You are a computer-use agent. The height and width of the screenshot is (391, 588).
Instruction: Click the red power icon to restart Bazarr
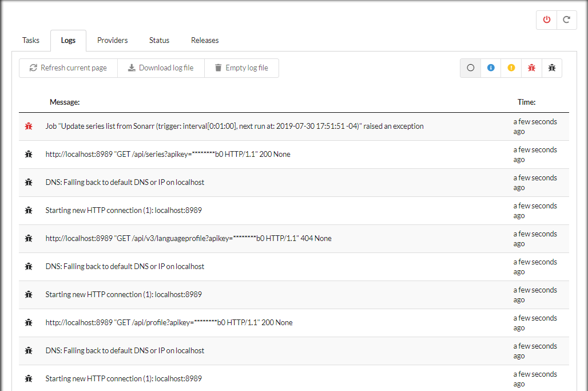click(x=546, y=19)
